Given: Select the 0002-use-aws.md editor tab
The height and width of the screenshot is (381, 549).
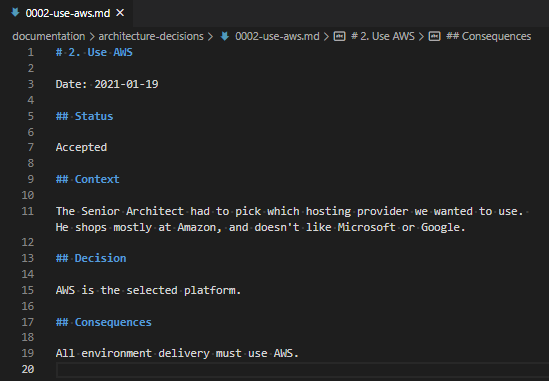Looking at the screenshot, I should [67, 13].
